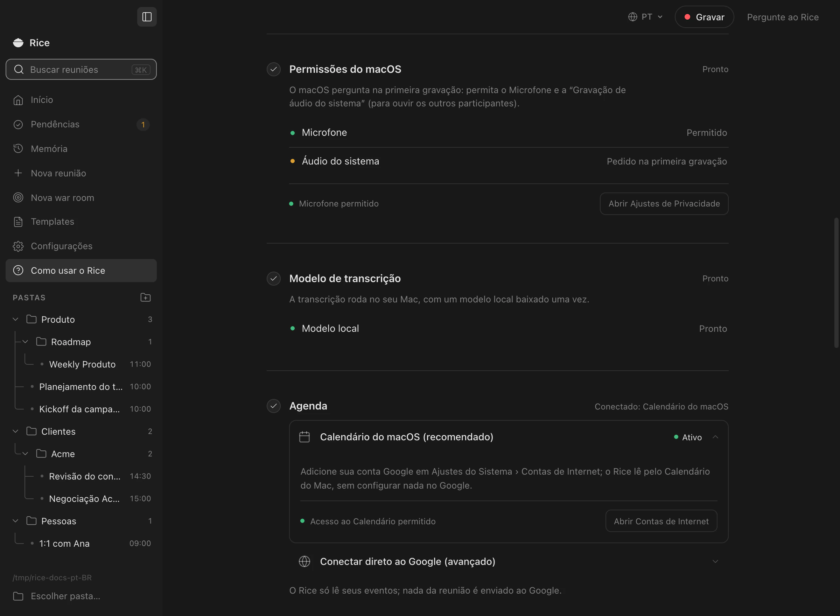Screen dimensions: 840x616
Task: Click the Memória history icon
Action: coord(18,149)
